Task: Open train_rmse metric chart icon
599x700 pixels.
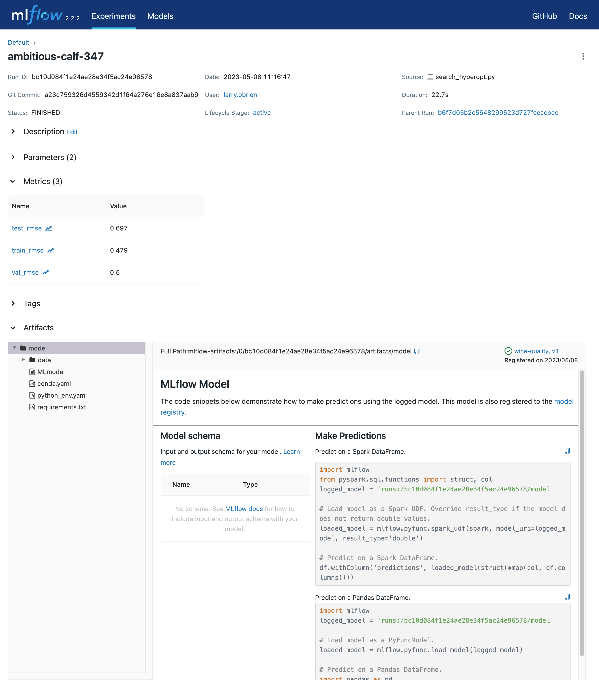Action: click(50, 250)
